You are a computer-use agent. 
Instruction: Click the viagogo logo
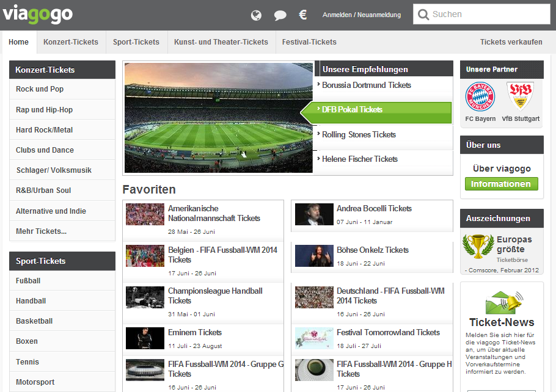click(x=38, y=15)
